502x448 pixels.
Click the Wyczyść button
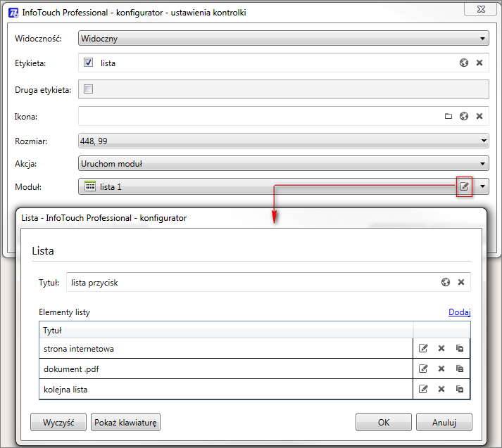coord(58,422)
